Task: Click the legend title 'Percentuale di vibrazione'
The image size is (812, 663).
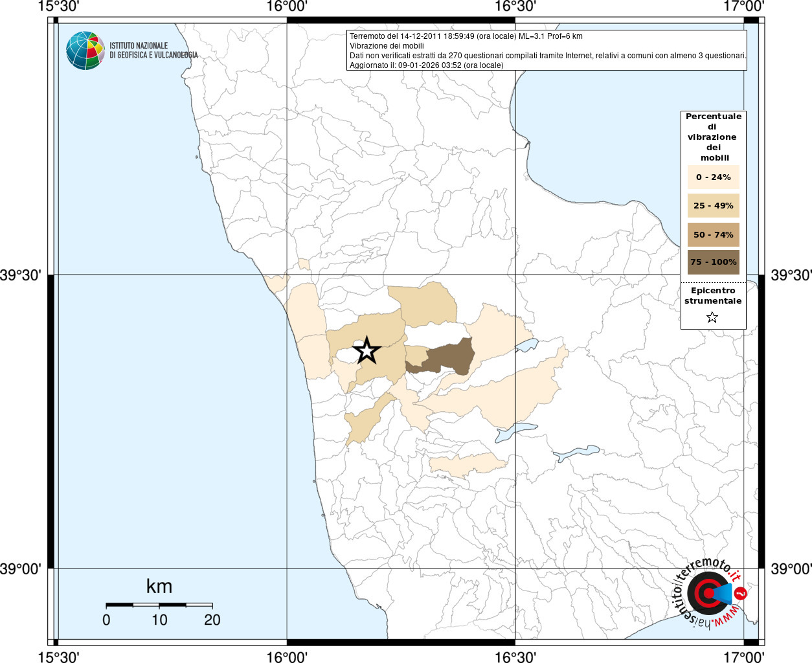Action: (713, 137)
